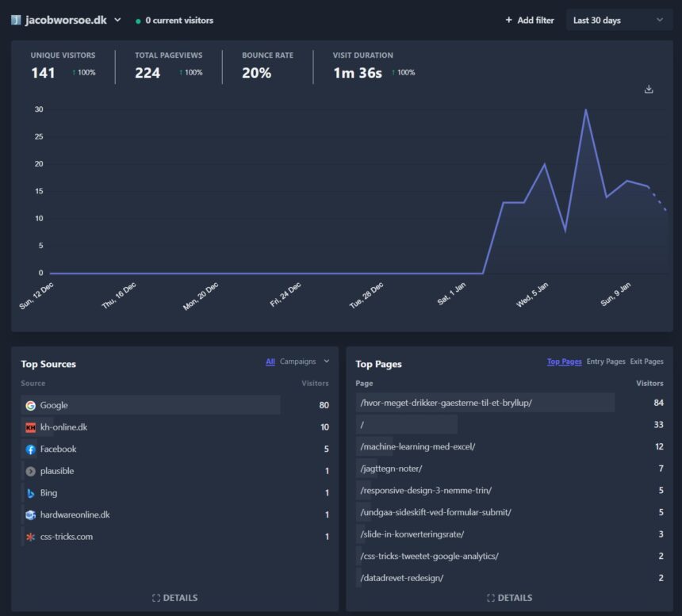Click the css-tricks.com asterisk icon

point(30,537)
